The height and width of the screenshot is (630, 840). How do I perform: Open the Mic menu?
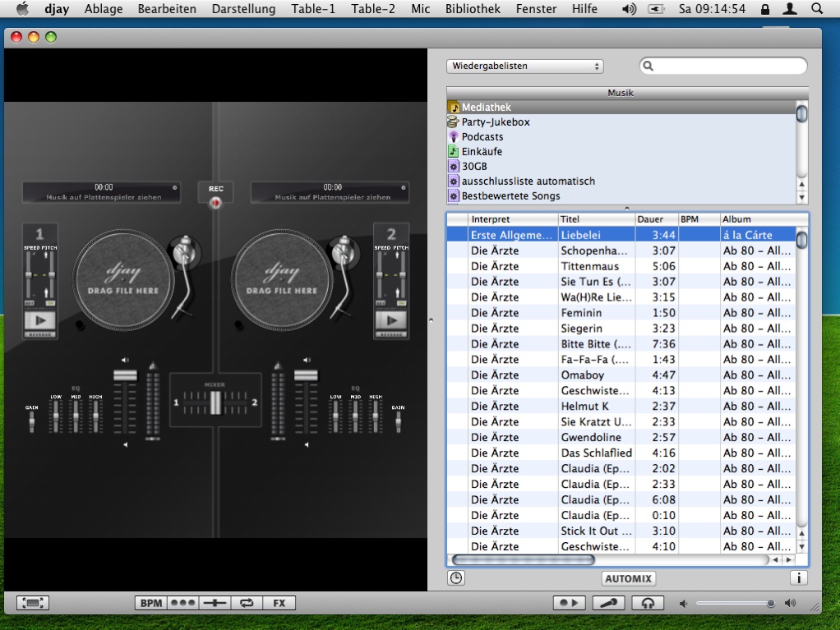421,8
